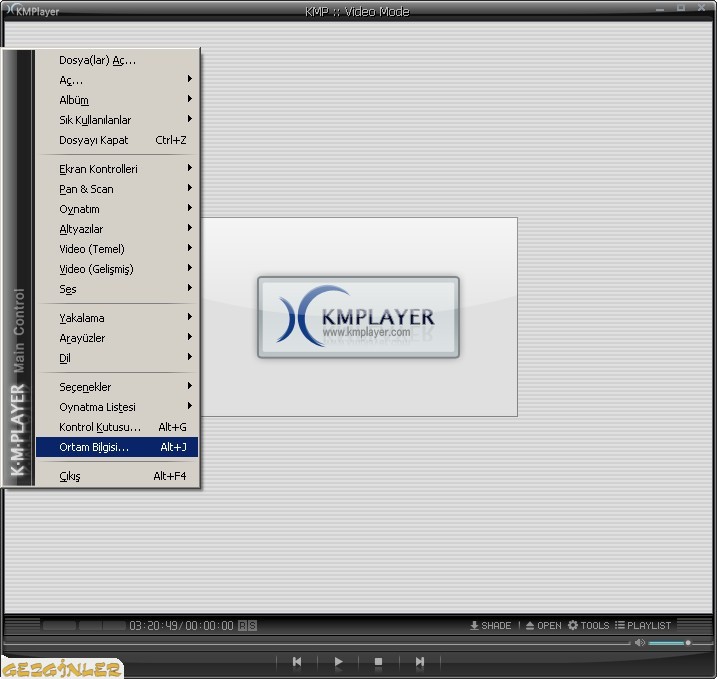Open the Ses submenu

pos(117,289)
